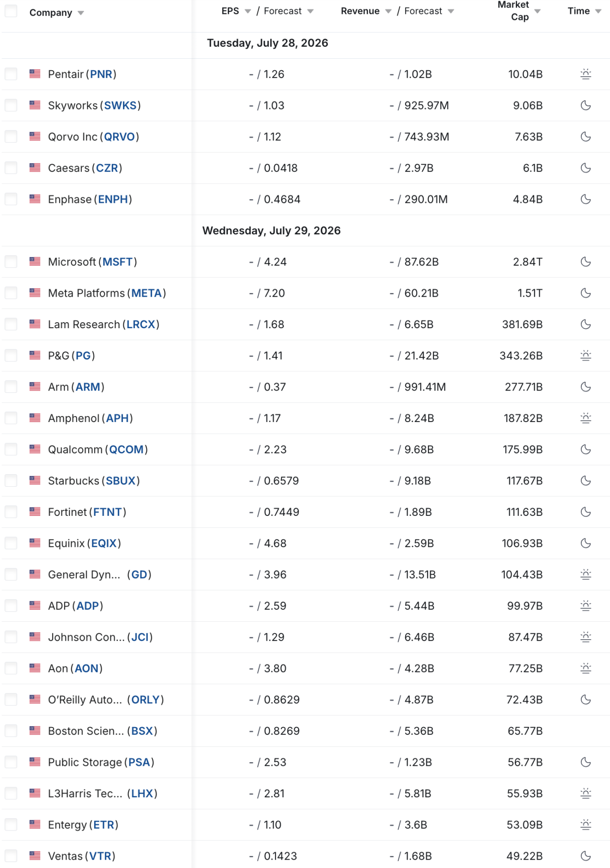The image size is (610, 868).
Task: Sort by the Time column header
Action: [579, 11]
